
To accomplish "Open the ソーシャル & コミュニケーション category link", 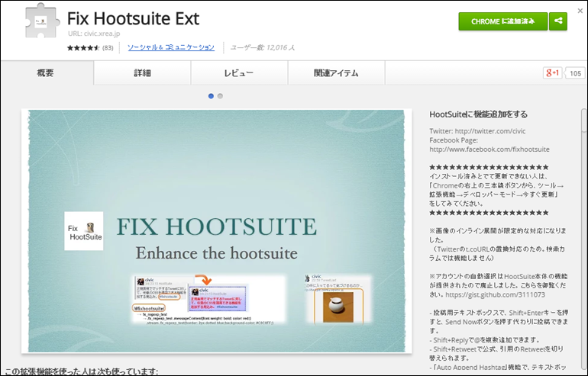I will (171, 47).
